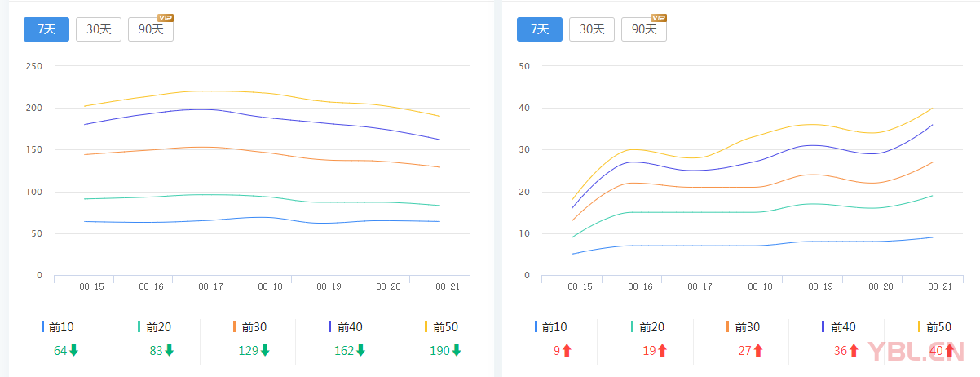980x377 pixels.
Task: Click the red up arrow beside 27
Action: click(x=758, y=351)
